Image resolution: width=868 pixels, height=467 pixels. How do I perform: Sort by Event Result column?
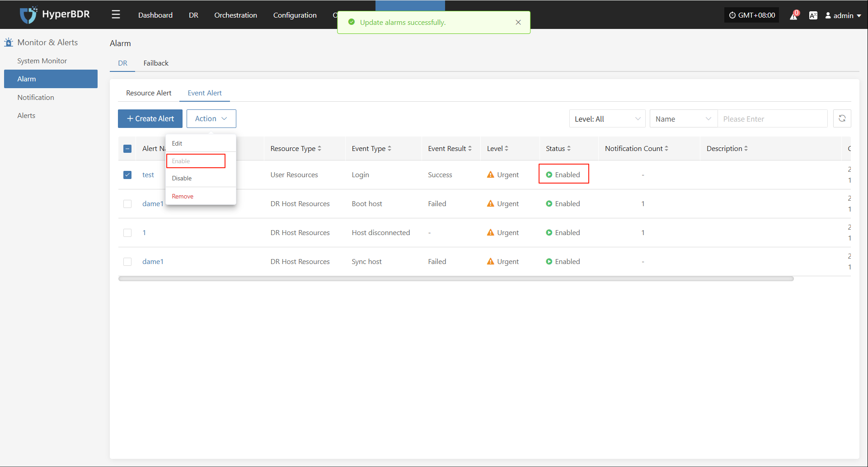coord(470,148)
